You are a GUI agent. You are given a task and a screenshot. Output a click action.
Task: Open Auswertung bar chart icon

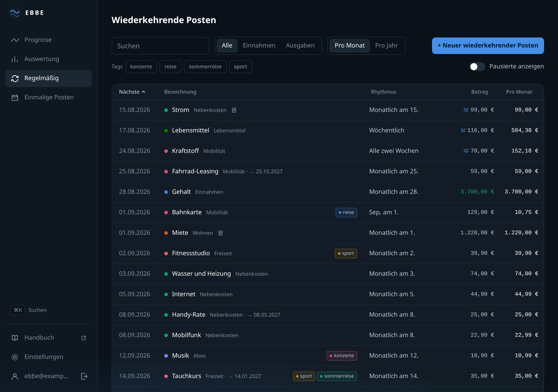pos(15,59)
